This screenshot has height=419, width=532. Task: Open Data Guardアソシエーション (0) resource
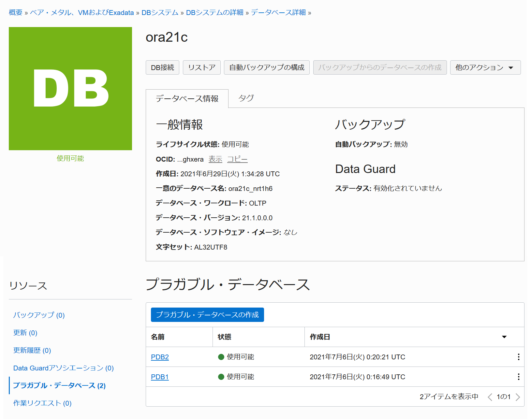click(x=63, y=368)
